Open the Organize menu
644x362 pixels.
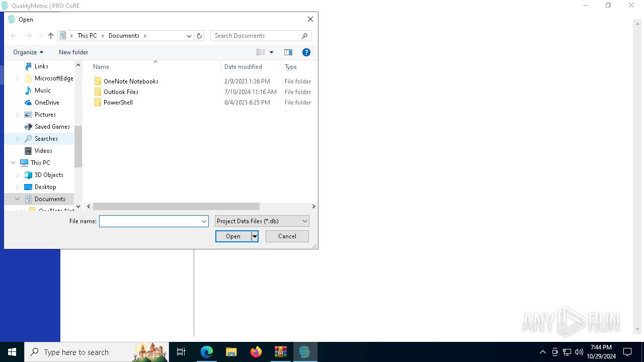click(x=28, y=52)
